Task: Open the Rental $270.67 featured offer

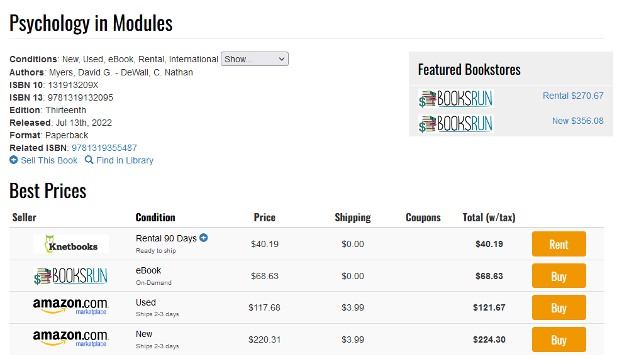Action: pyautogui.click(x=573, y=96)
